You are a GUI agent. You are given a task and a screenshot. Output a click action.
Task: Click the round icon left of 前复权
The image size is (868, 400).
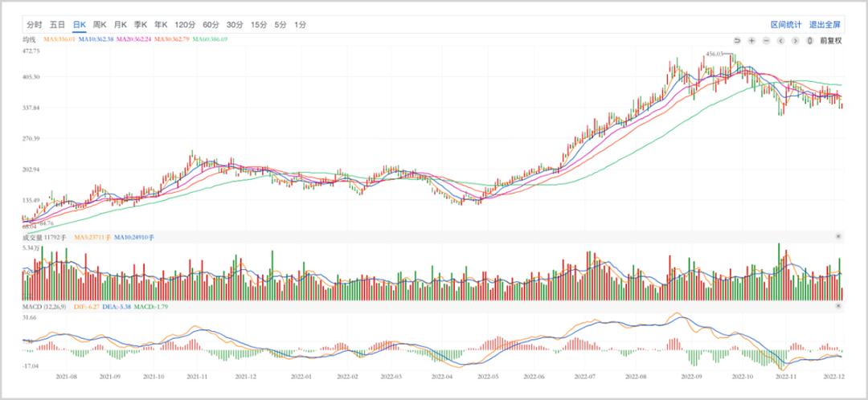tap(810, 40)
